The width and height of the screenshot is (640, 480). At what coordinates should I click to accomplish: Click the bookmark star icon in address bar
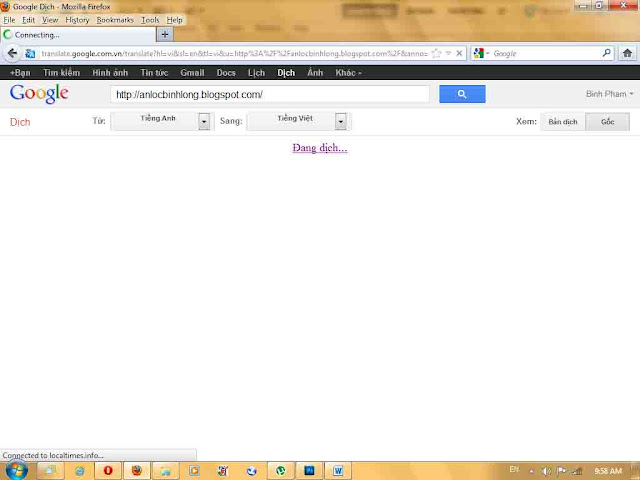pos(436,53)
